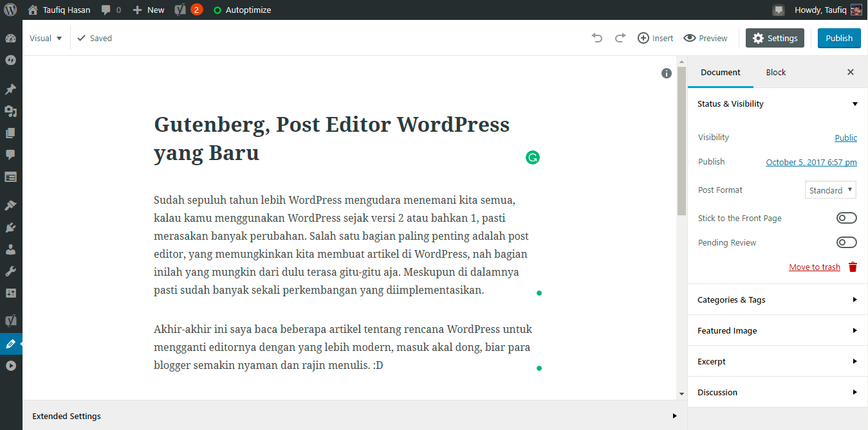Image resolution: width=868 pixels, height=430 pixels.
Task: Click the notification icon beside Howdy
Action: coord(779,10)
